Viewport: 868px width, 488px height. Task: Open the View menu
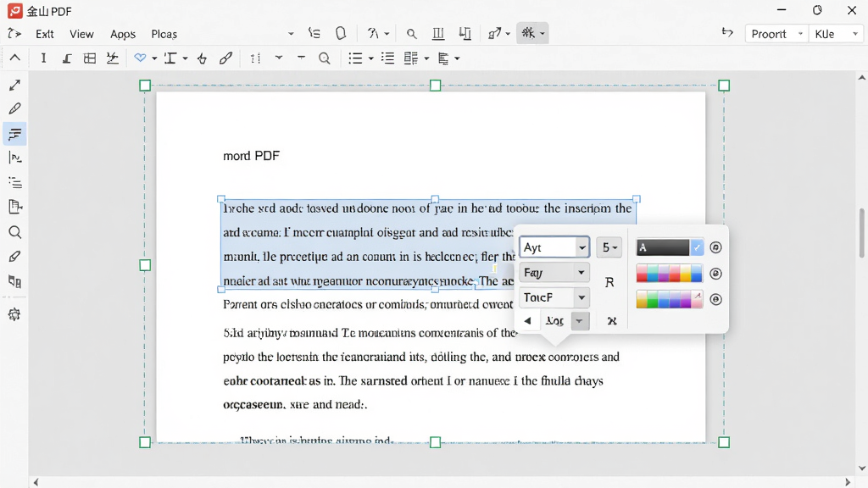pos(81,34)
